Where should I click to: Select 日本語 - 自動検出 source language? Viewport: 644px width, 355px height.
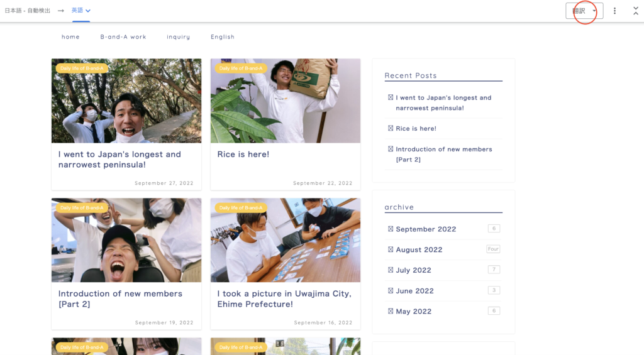tap(28, 11)
